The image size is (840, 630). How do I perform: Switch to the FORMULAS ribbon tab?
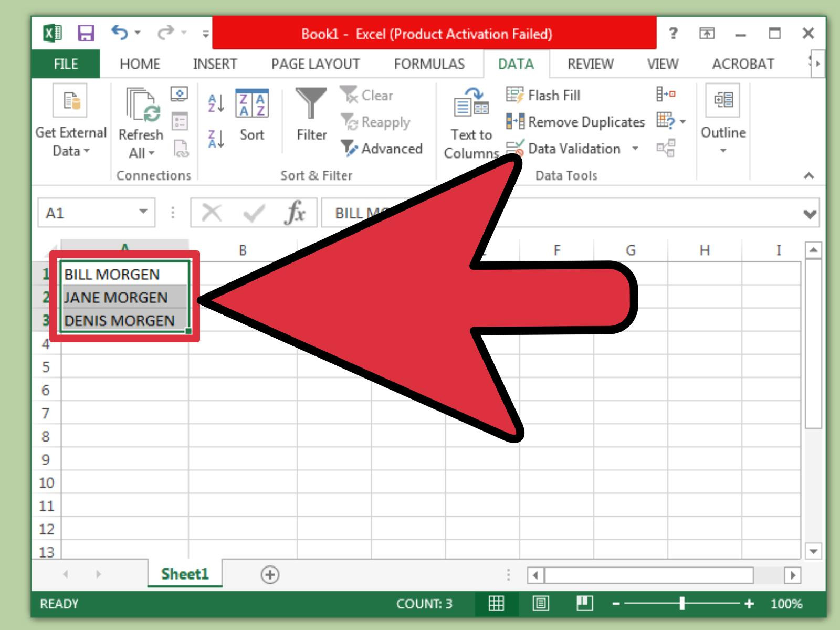click(x=428, y=64)
